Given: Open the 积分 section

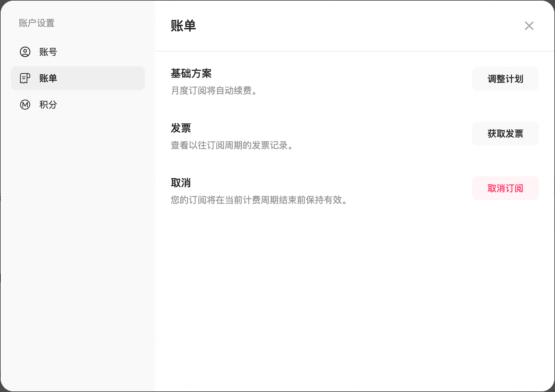Looking at the screenshot, I should point(49,105).
